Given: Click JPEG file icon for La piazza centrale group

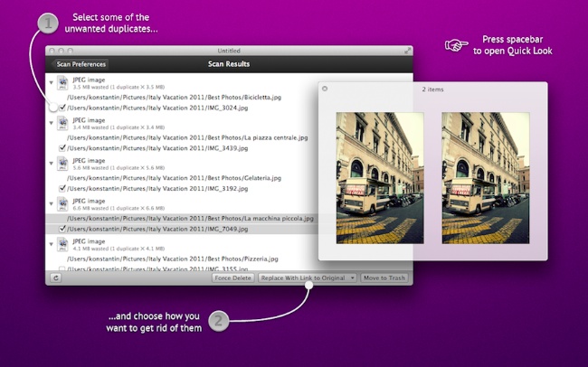Looking at the screenshot, I should click(63, 123).
